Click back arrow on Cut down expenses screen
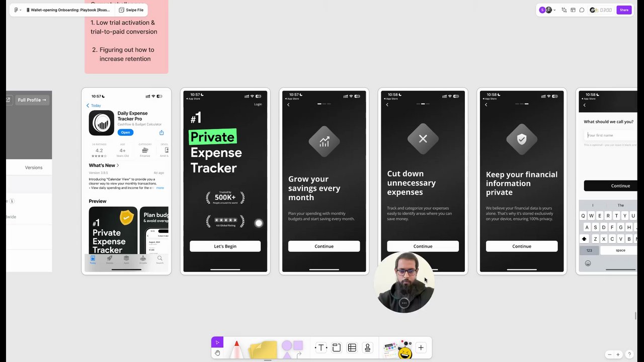Viewport: 644px width, 362px height. click(x=387, y=105)
